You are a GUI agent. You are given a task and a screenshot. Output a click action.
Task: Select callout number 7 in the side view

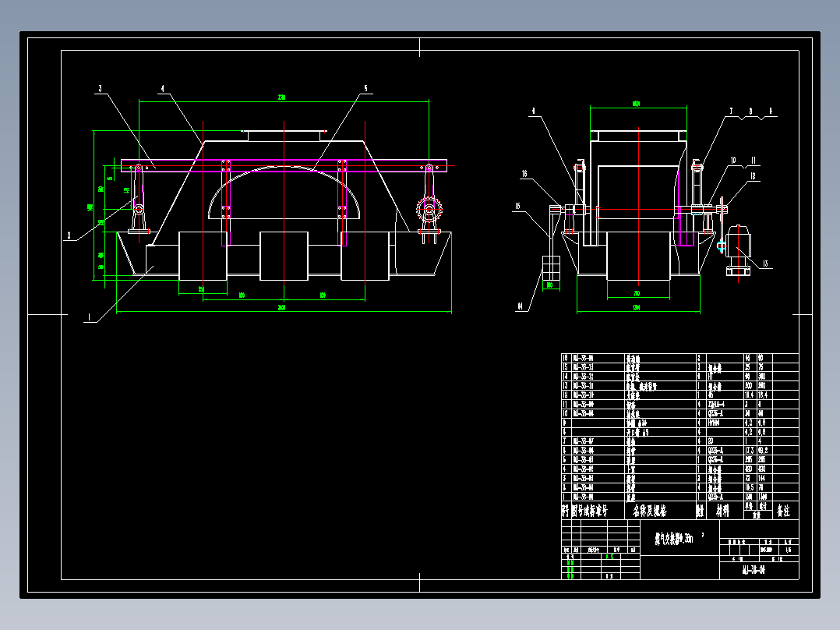click(731, 111)
